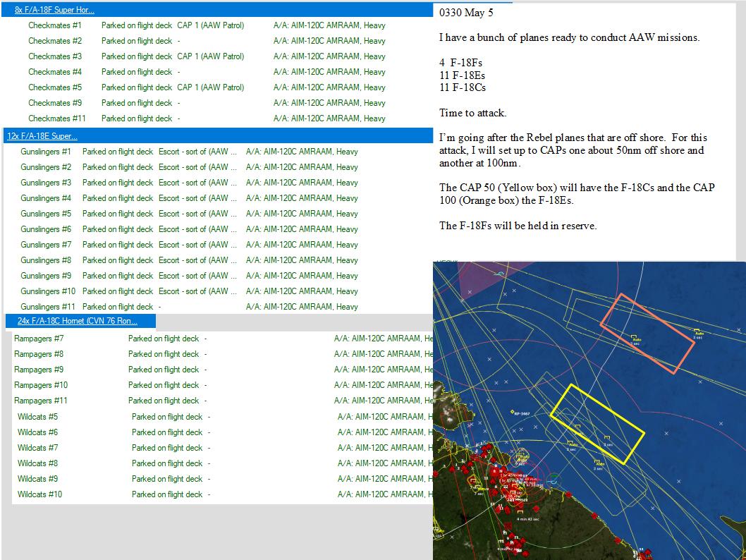The width and height of the screenshot is (746, 560).
Task: Select Checkmates #4 in the list
Action: point(55,72)
